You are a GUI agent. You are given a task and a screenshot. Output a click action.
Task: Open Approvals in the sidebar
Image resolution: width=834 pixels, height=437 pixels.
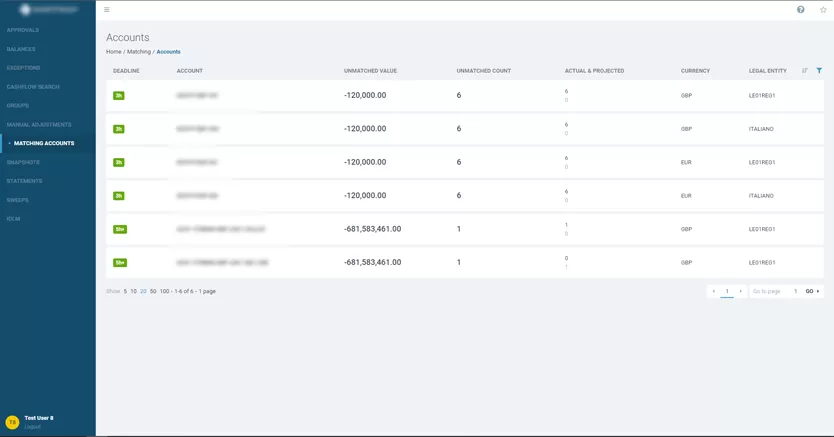(x=23, y=30)
